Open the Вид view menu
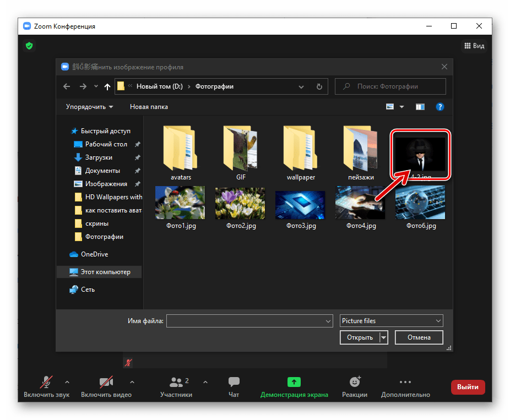This screenshot has width=510, height=420. pyautogui.click(x=474, y=46)
